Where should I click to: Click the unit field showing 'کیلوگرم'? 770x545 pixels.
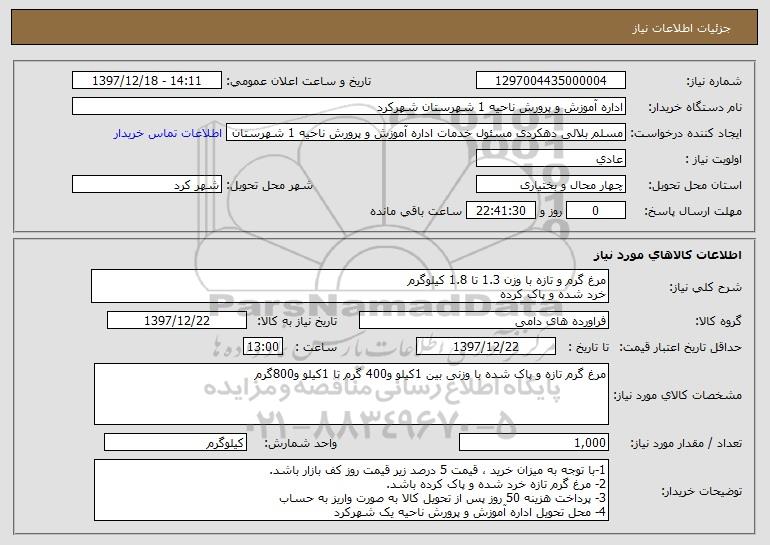point(175,443)
